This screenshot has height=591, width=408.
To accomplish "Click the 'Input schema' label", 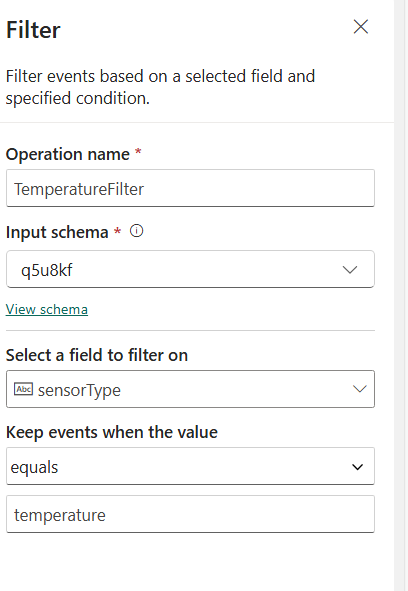I will pyautogui.click(x=57, y=232).
